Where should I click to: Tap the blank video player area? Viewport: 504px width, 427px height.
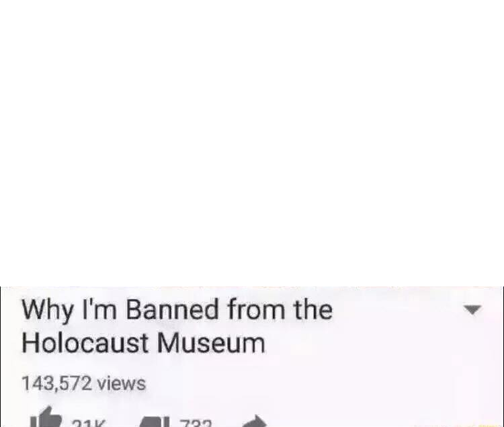point(252,143)
